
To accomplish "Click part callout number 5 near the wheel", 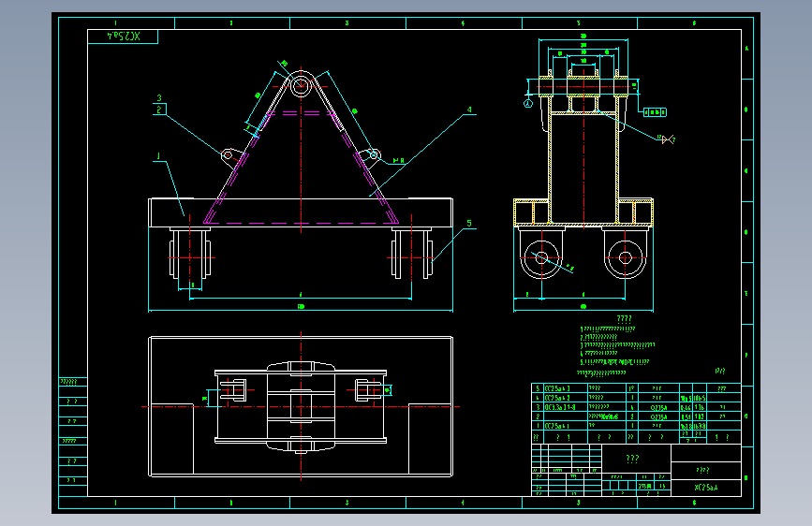I will tap(469, 223).
